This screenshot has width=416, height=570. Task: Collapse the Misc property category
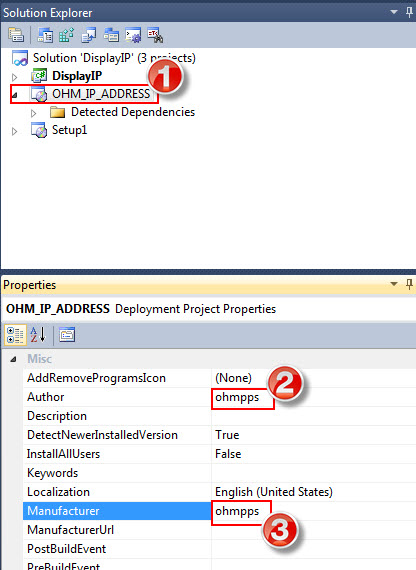coord(13,359)
